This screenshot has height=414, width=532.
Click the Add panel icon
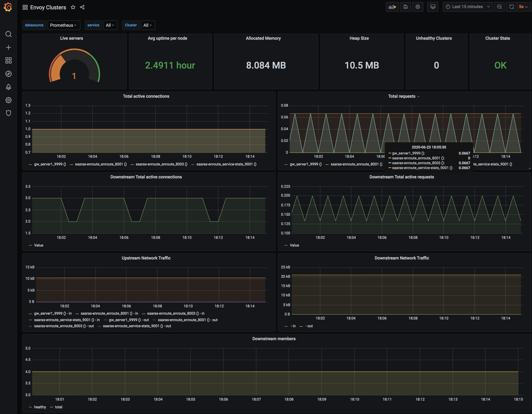point(392,7)
